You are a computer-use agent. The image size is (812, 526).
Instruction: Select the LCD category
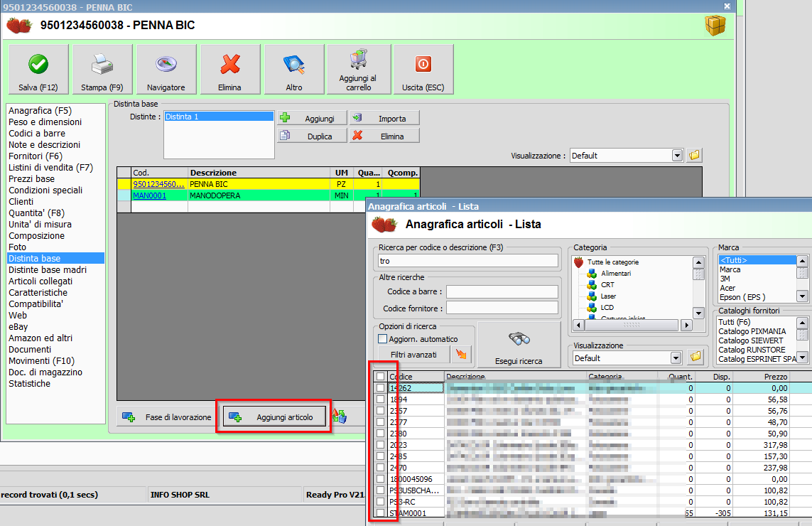(x=607, y=307)
